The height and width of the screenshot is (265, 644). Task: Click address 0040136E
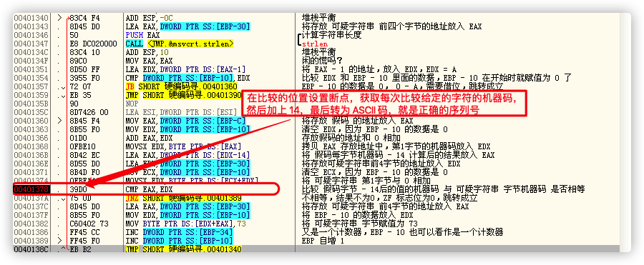tap(31, 164)
